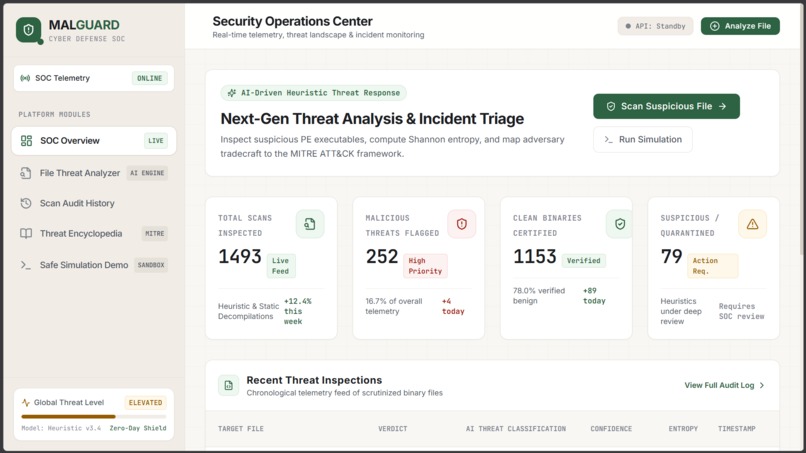
Task: Click the Global Threat Level progress bar
Action: pyautogui.click(x=94, y=416)
